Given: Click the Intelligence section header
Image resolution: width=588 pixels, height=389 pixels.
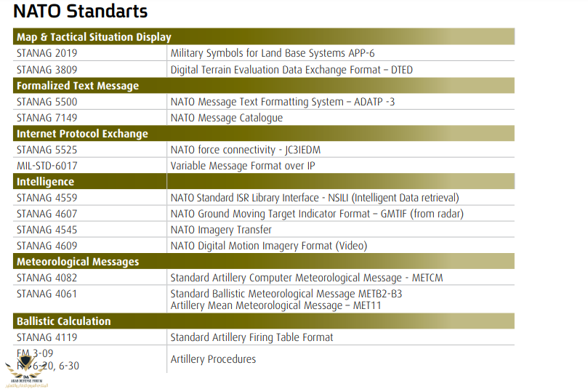Looking at the screenshot, I should (45, 182).
